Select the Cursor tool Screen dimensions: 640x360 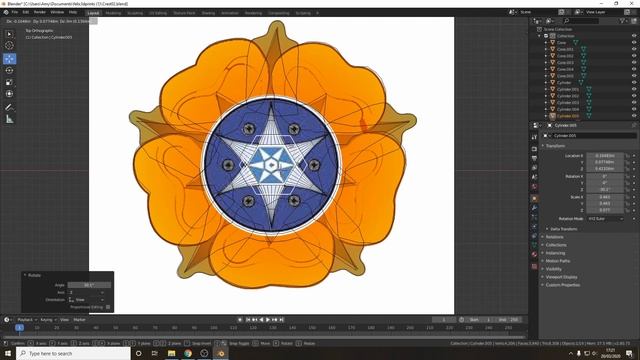point(9,46)
